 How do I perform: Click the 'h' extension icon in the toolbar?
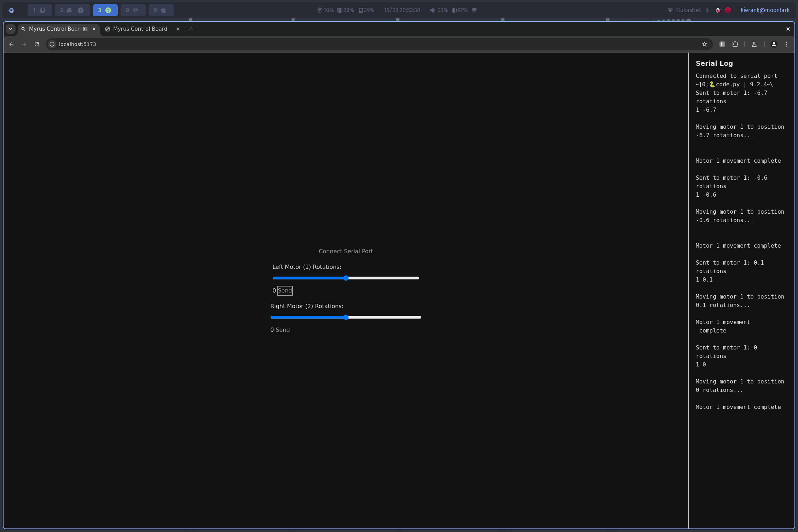coord(722,44)
